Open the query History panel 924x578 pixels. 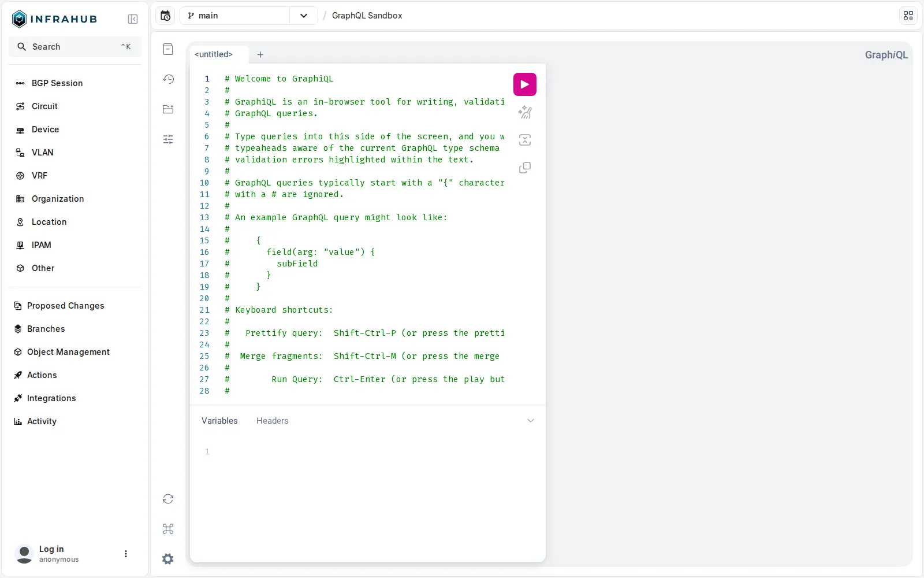coord(168,79)
